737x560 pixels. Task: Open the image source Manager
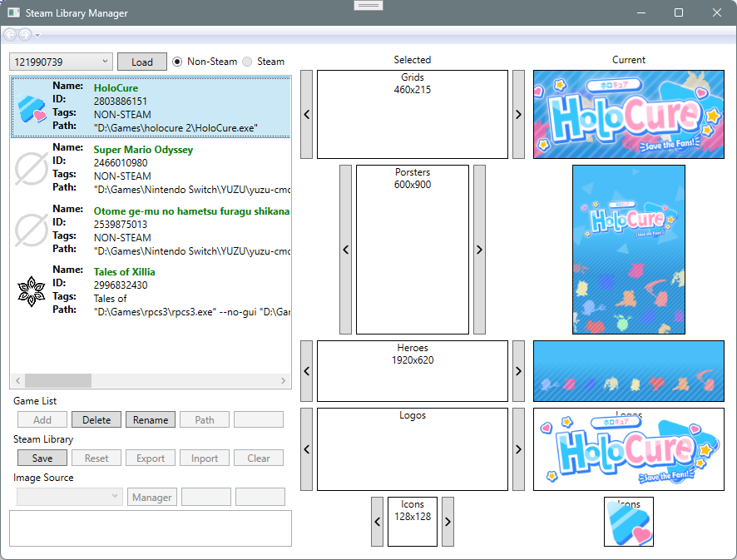152,497
